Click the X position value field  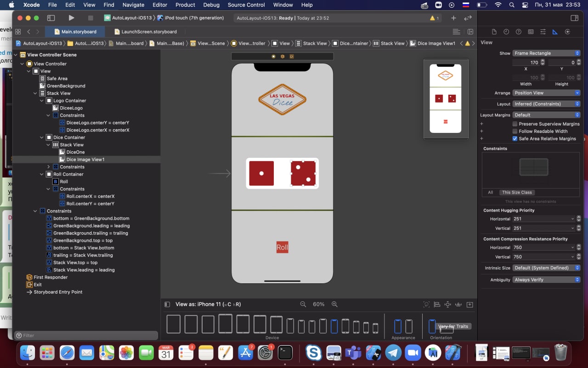click(526, 62)
